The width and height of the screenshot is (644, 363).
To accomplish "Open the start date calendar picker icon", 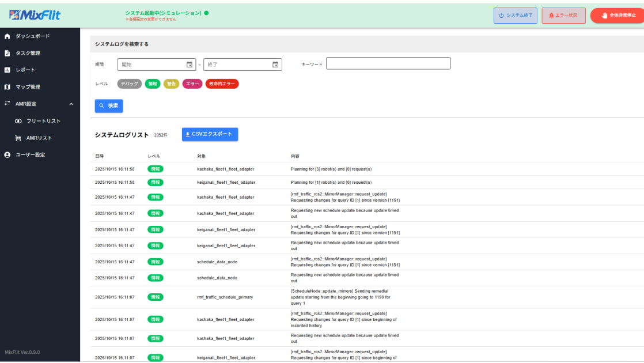I will click(x=190, y=65).
